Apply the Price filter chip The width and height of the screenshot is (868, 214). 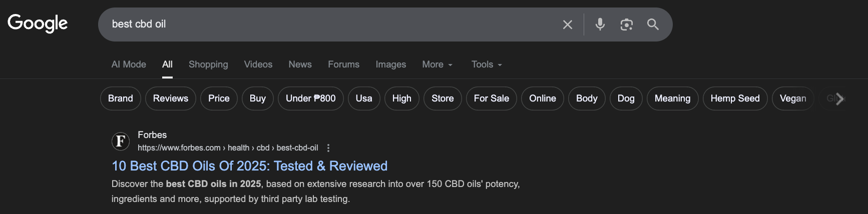219,98
